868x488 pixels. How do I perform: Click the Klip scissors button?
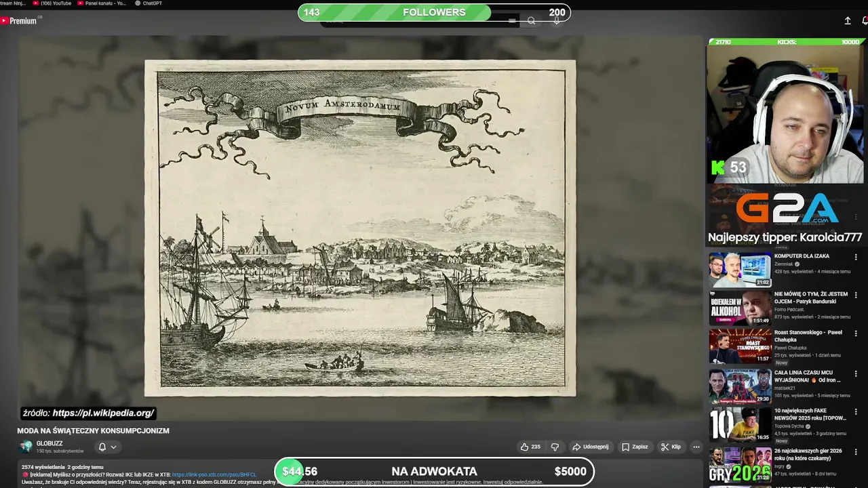pyautogui.click(x=671, y=447)
